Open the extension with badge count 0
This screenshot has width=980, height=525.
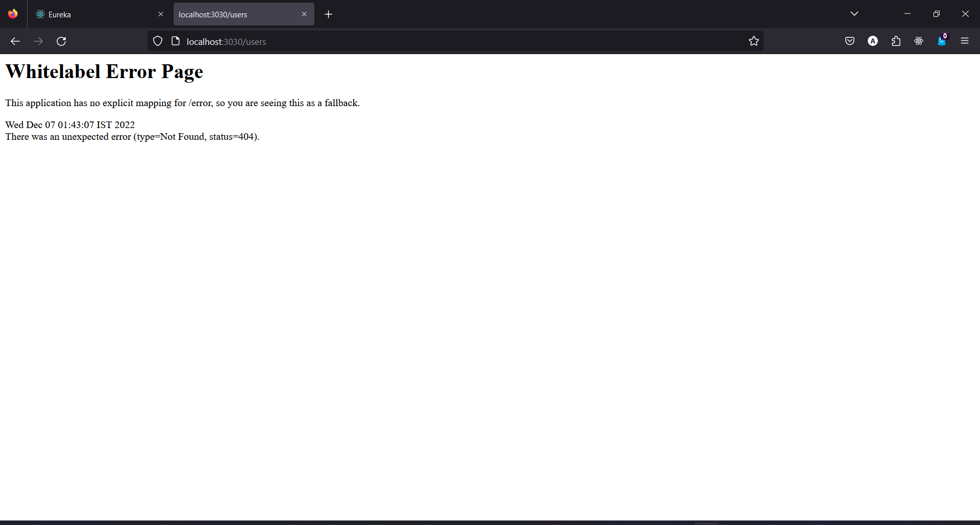point(942,41)
